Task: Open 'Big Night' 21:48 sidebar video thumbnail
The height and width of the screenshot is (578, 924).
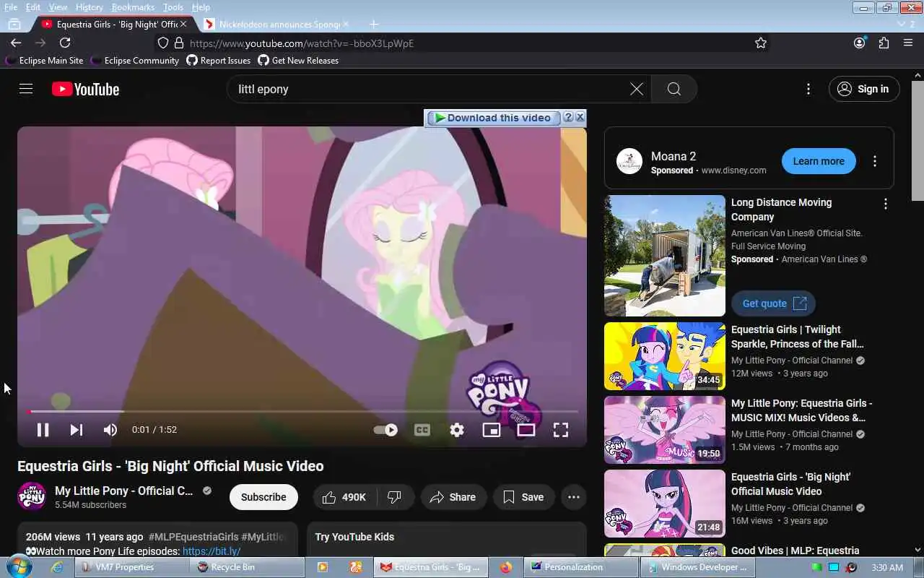Action: coord(665,504)
